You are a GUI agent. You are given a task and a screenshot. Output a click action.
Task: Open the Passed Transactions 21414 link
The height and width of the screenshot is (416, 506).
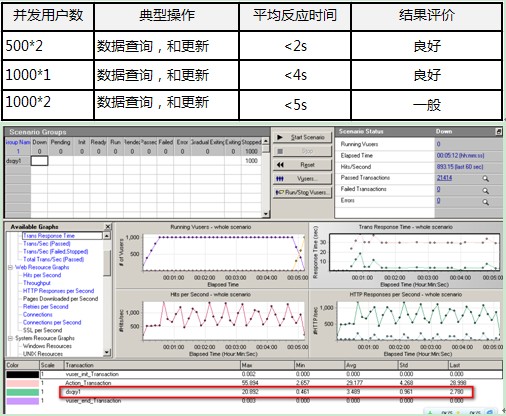click(444, 178)
